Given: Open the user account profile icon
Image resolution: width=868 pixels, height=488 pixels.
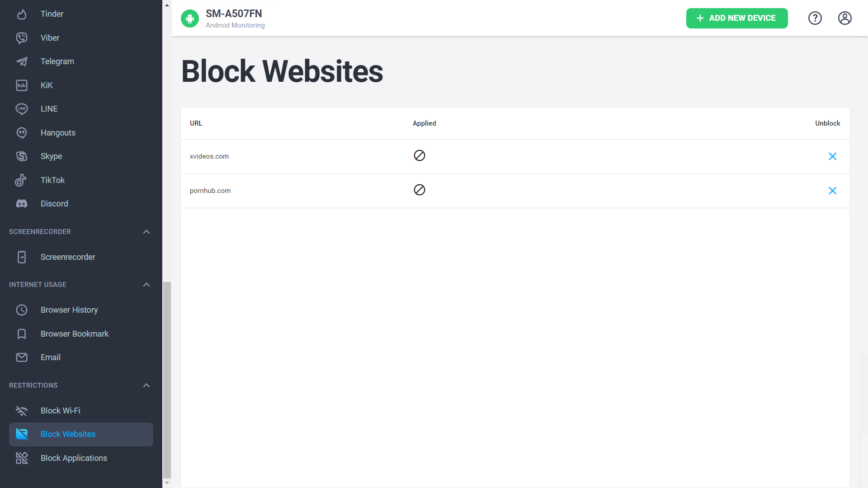Looking at the screenshot, I should [x=845, y=18].
